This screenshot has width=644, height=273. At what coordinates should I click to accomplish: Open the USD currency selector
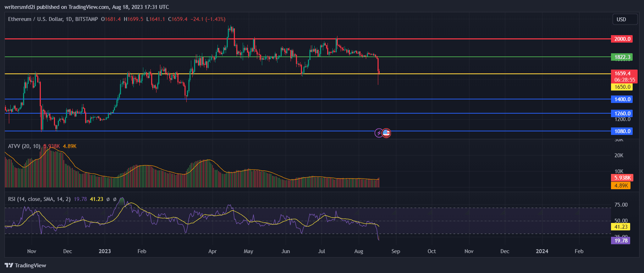click(624, 20)
